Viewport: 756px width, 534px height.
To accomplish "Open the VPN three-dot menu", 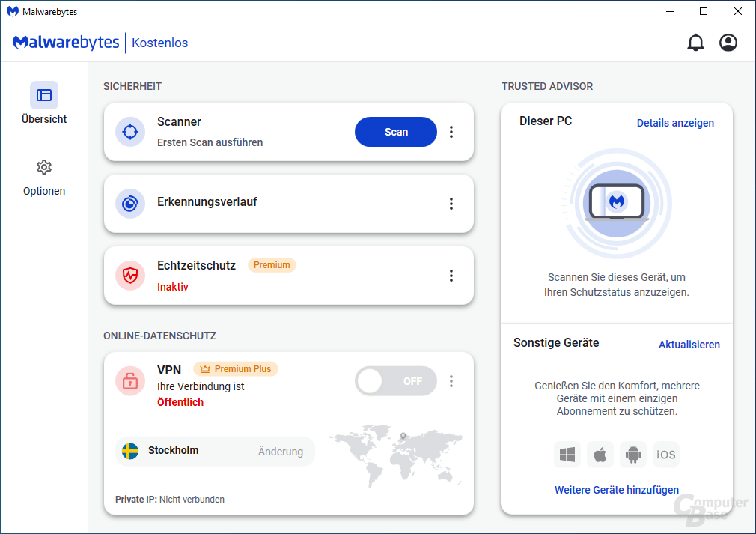I will coord(451,381).
